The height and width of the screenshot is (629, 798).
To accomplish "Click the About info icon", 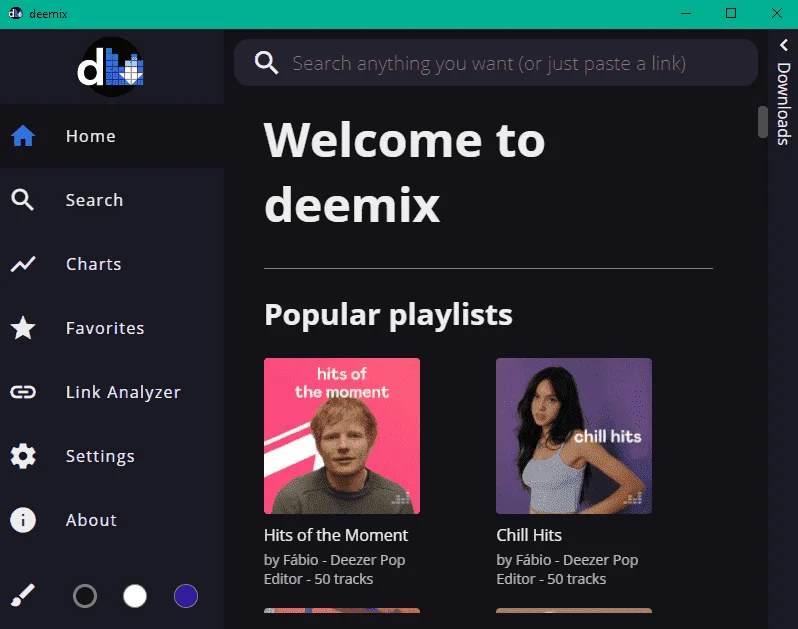I will click(x=23, y=520).
